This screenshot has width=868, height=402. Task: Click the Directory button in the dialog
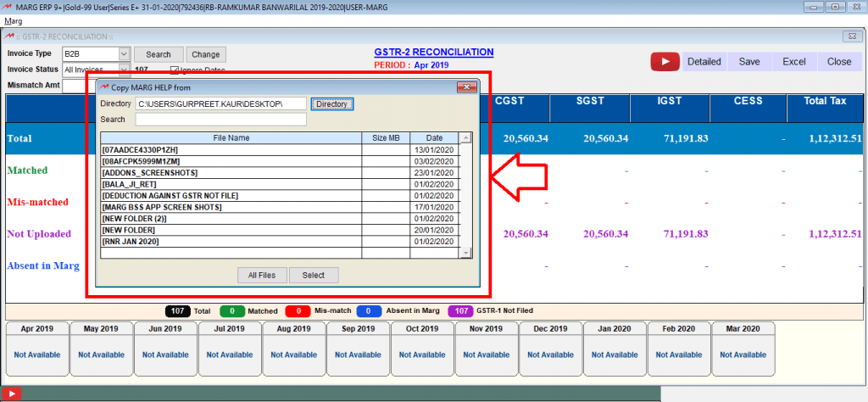(331, 103)
